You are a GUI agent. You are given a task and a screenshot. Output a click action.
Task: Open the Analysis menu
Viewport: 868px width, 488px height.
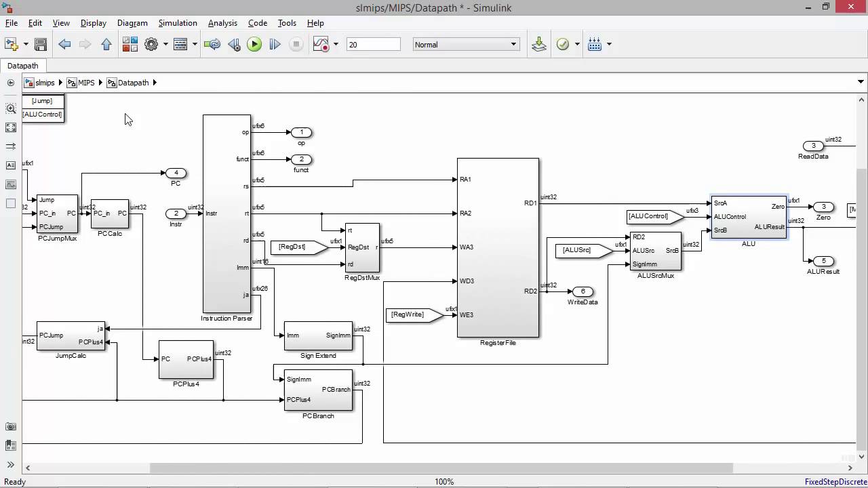click(222, 22)
